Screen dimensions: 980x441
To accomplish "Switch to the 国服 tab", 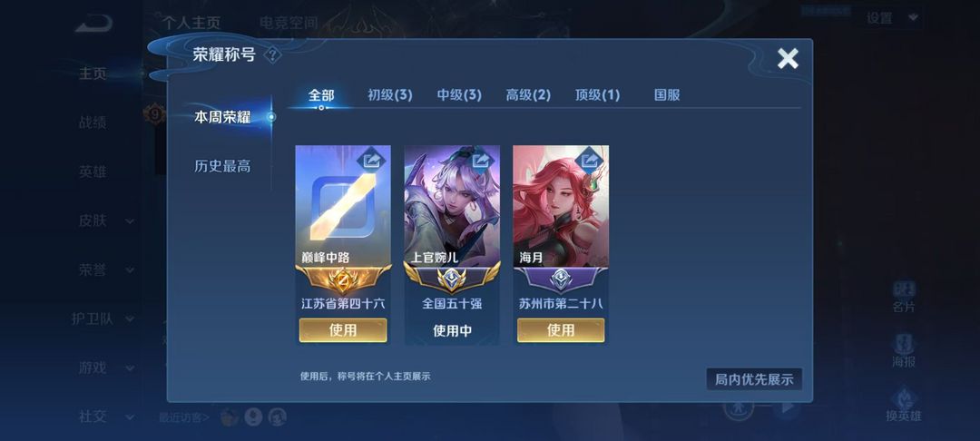I will (667, 95).
